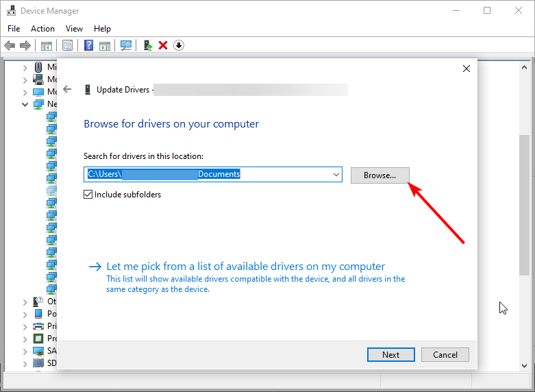Expand the Pro (Processors) tree node
The image size is (535, 392).
(x=25, y=339)
